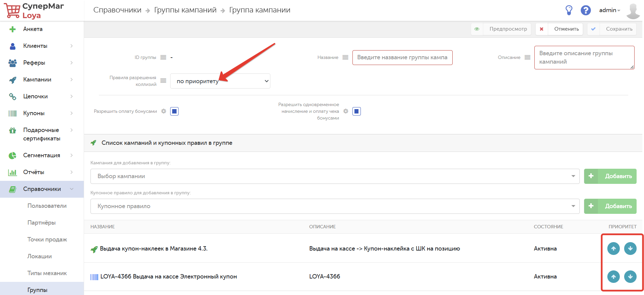Go to Справочники breadcrumb link

(x=117, y=10)
